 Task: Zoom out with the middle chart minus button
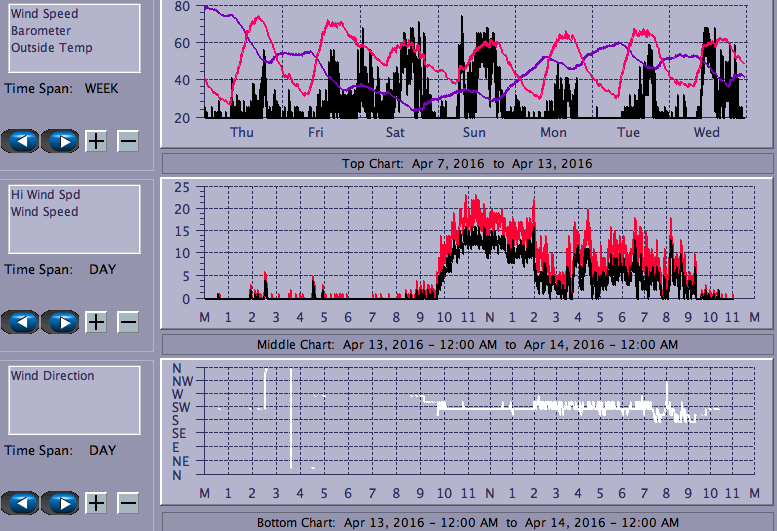click(x=128, y=322)
